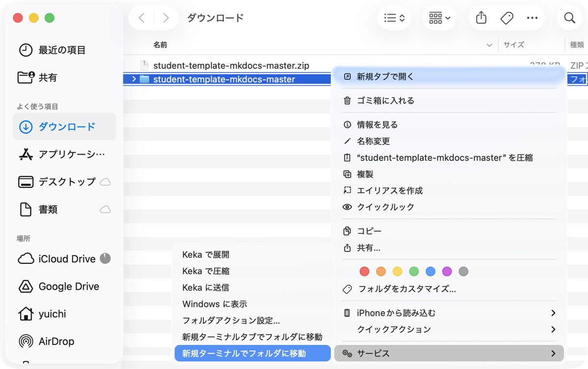
Task: Click the back navigation arrow
Action: (141, 18)
